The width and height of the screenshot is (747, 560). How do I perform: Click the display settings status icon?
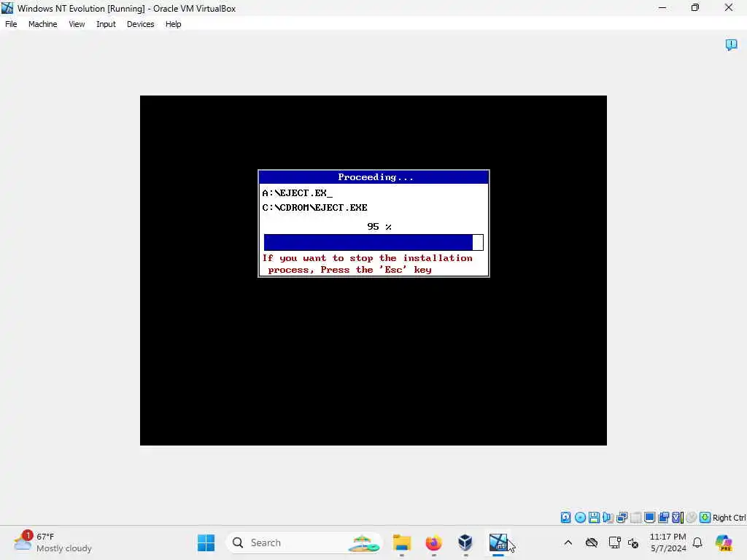tap(649, 518)
